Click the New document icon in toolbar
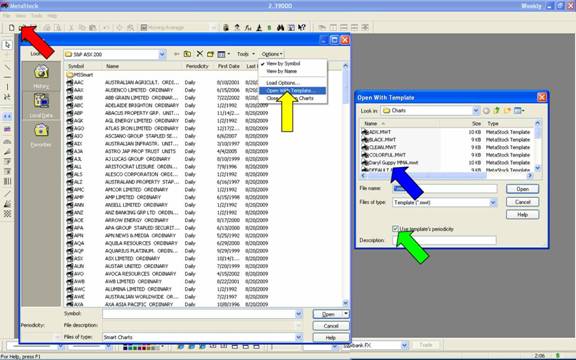The height and width of the screenshot is (360, 576). coord(11,28)
